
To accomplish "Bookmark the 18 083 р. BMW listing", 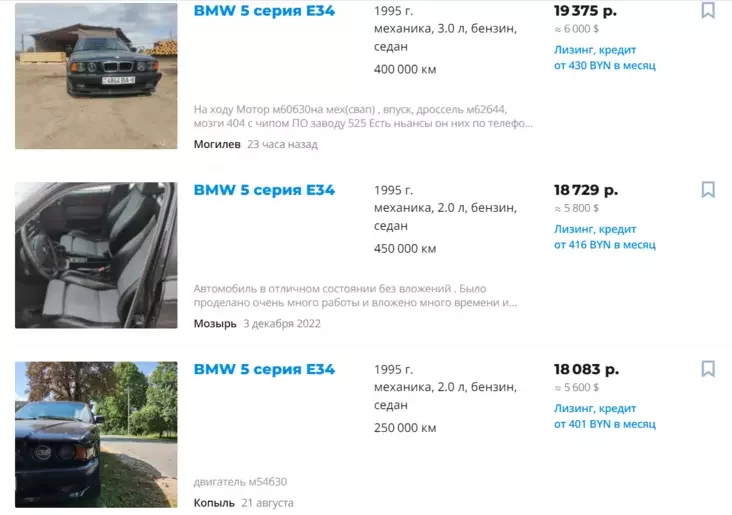I will click(x=708, y=369).
